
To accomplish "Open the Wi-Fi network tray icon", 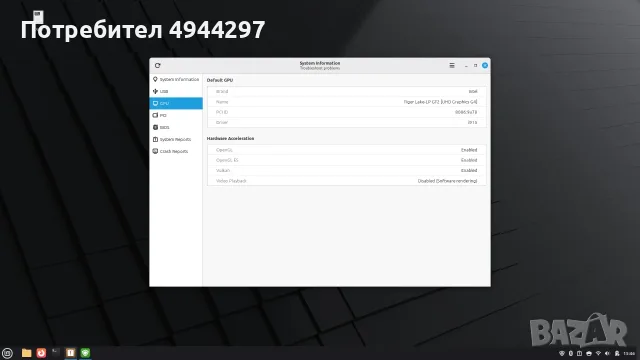I will pyautogui.click(x=598, y=353).
